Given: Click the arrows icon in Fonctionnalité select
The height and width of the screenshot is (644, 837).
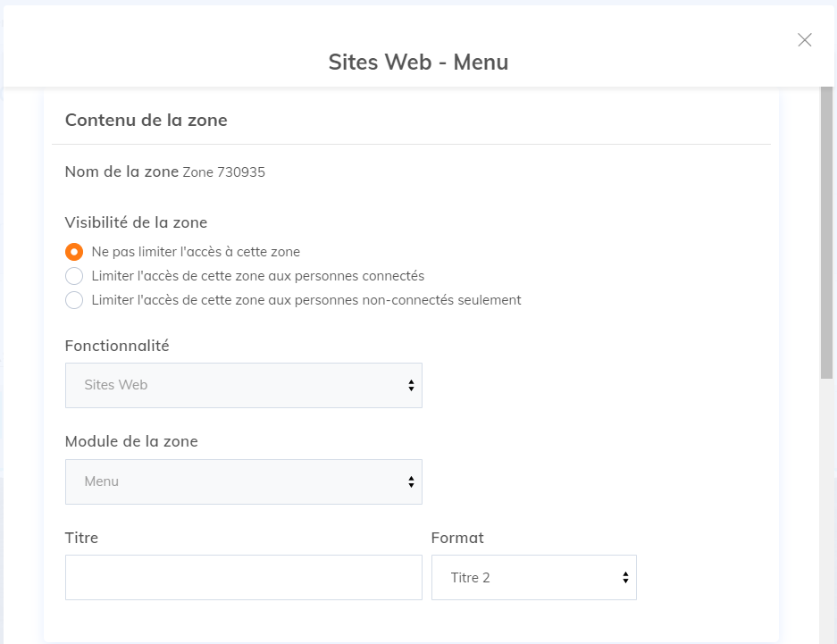Looking at the screenshot, I should point(411,385).
